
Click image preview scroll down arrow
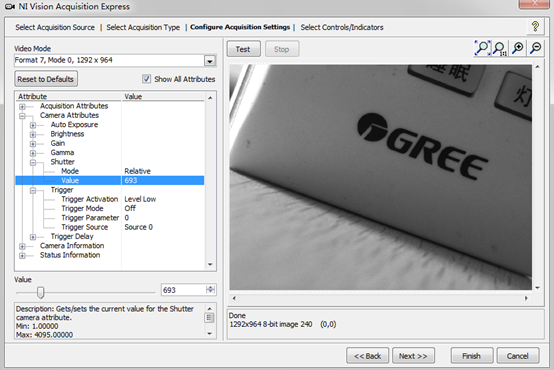point(537,288)
